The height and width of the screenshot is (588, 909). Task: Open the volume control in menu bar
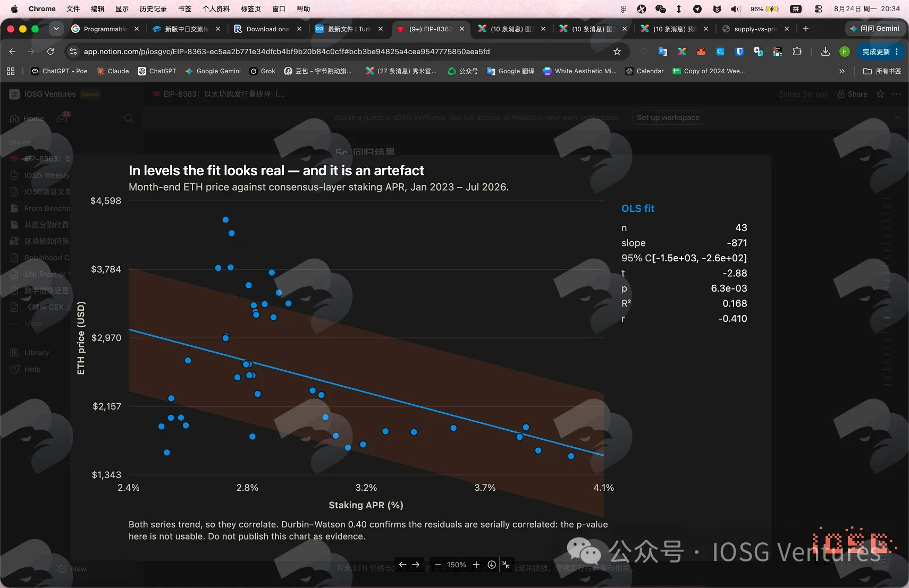[x=736, y=9]
